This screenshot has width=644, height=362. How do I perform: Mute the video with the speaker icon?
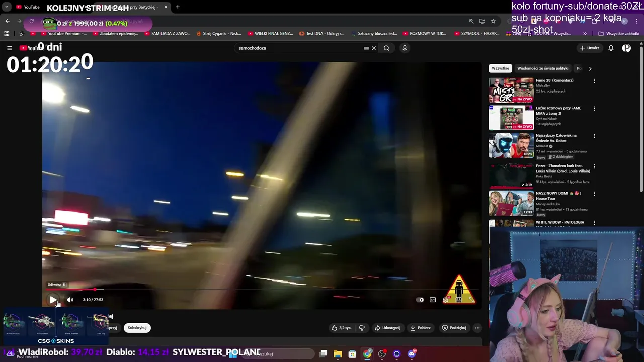[70, 300]
